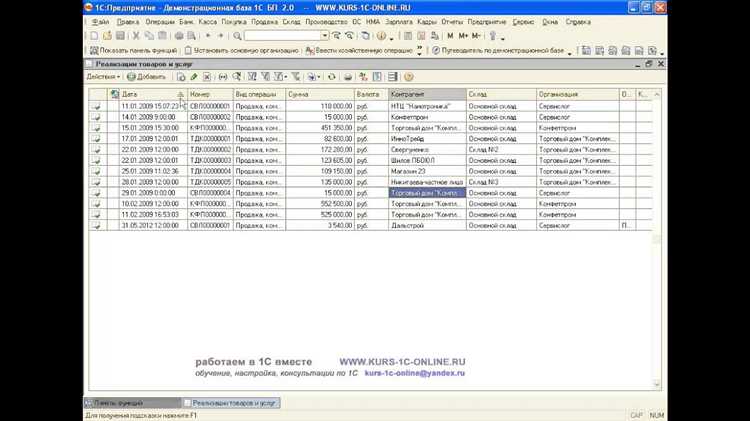Click the Undo arrow icon
The width and height of the screenshot is (750, 421).
point(208,36)
